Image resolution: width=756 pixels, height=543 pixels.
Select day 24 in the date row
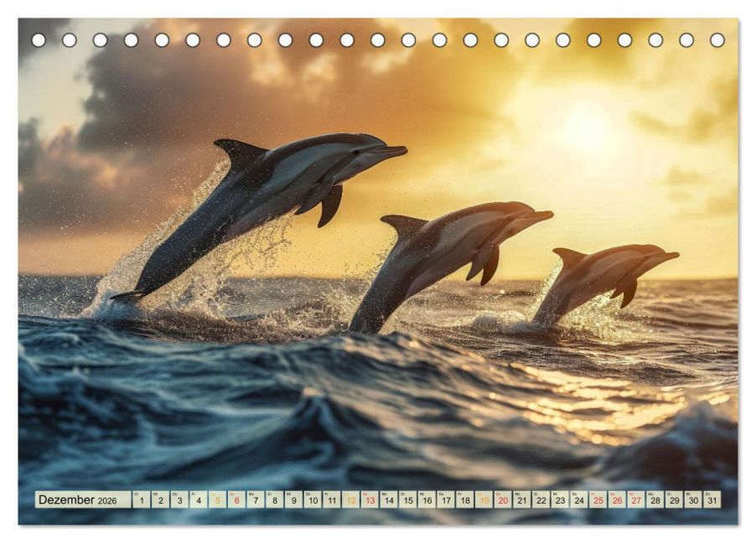(578, 500)
